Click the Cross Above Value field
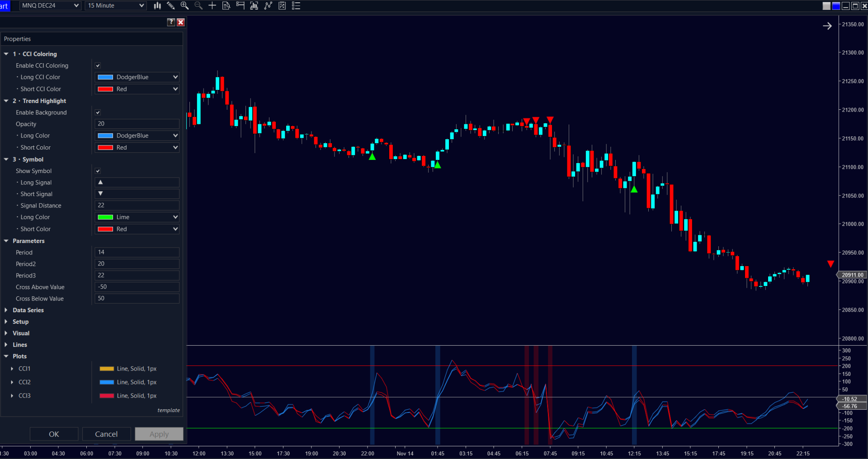The width and height of the screenshot is (868, 459). click(x=137, y=287)
